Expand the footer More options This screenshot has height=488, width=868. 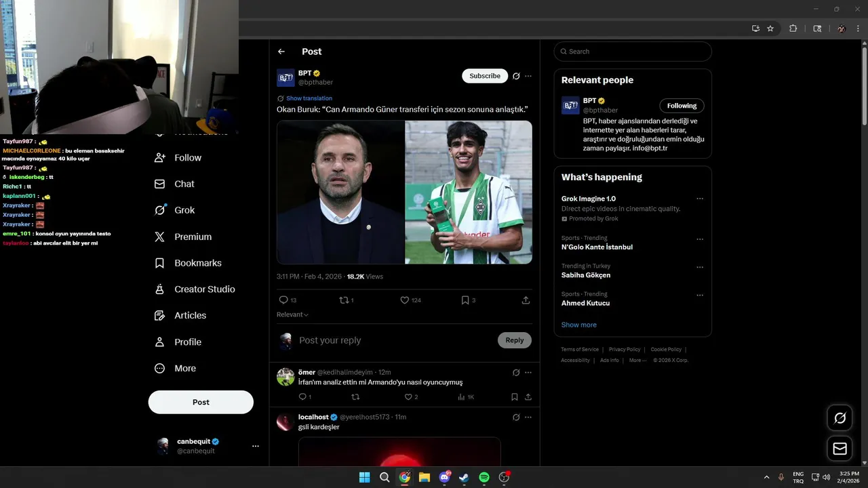tap(637, 361)
